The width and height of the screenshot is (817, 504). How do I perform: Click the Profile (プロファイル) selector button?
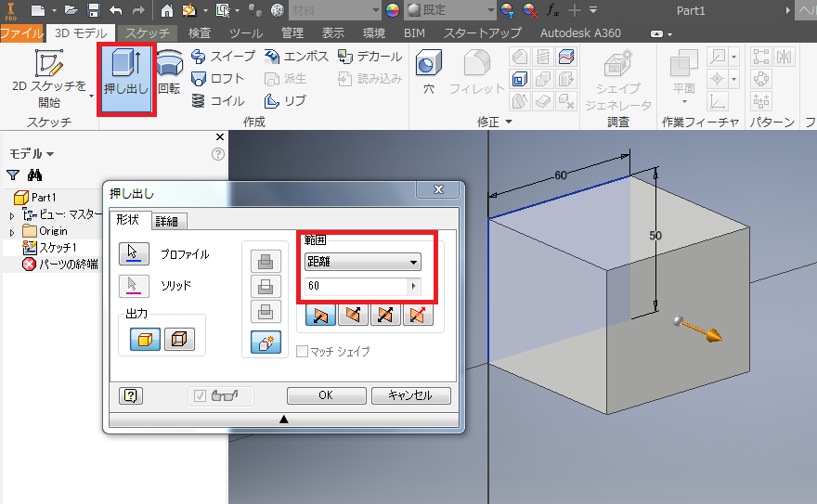134,254
